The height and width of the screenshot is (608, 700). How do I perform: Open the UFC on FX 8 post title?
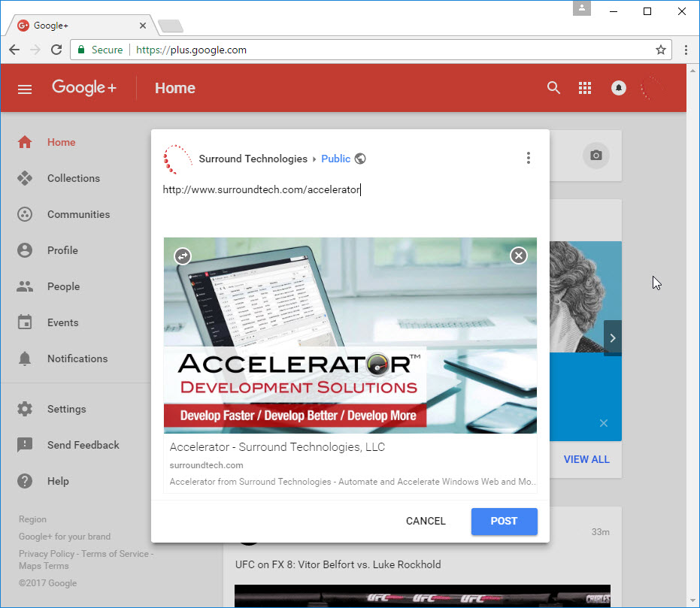pyautogui.click(x=338, y=564)
